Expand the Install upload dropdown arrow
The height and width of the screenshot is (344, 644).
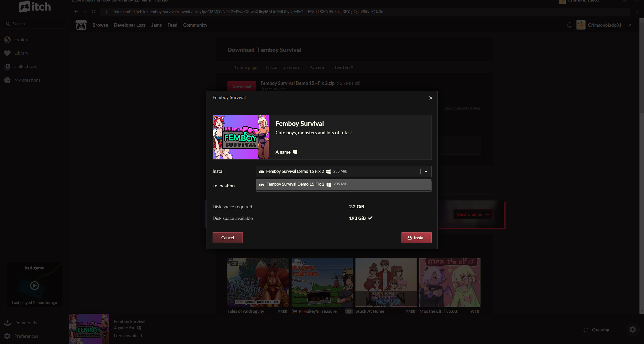coord(426,171)
